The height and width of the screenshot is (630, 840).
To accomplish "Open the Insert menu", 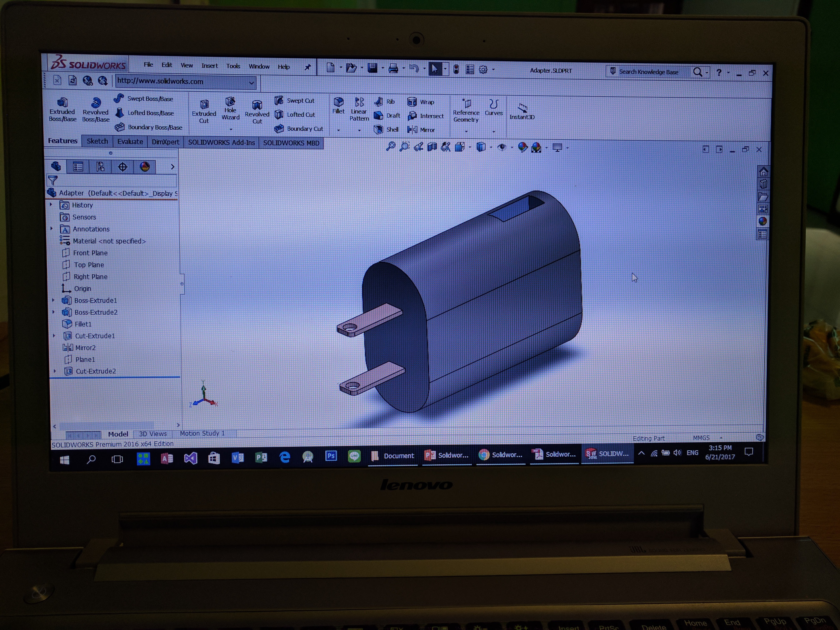I will (210, 65).
